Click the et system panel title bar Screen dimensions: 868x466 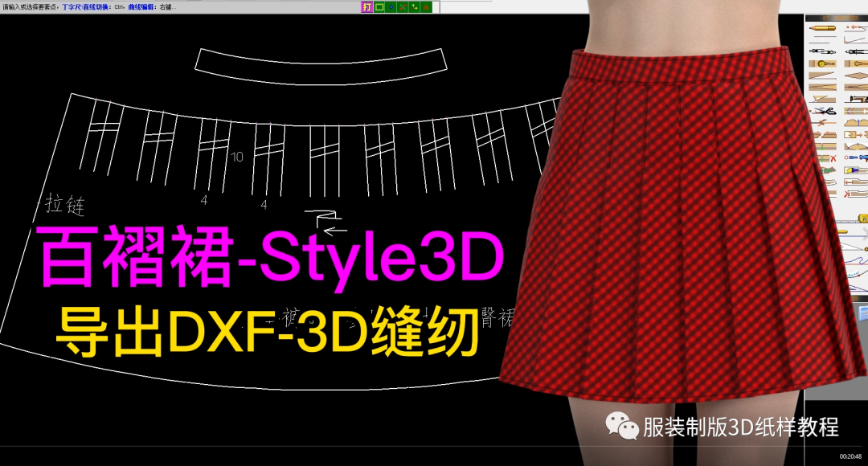pos(837,18)
